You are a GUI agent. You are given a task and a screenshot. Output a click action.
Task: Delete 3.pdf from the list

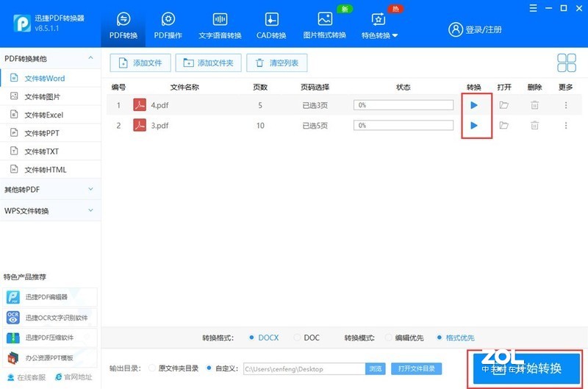[x=535, y=125]
